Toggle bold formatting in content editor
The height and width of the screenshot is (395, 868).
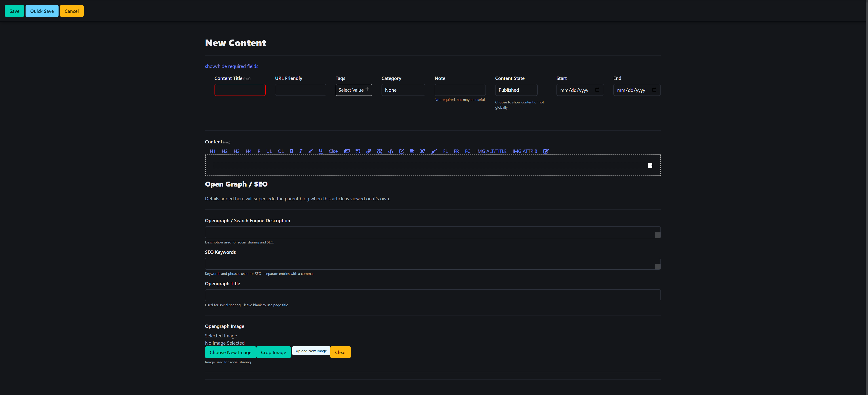291,151
